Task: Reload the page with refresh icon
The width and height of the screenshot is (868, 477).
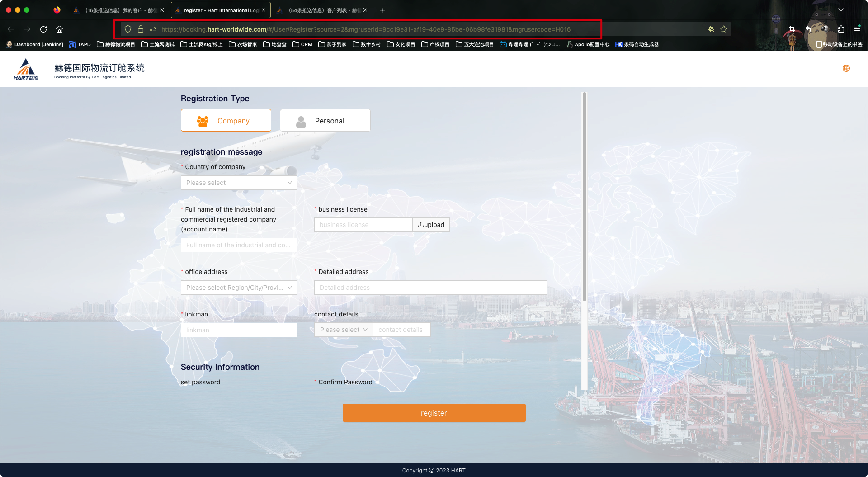Action: click(43, 29)
